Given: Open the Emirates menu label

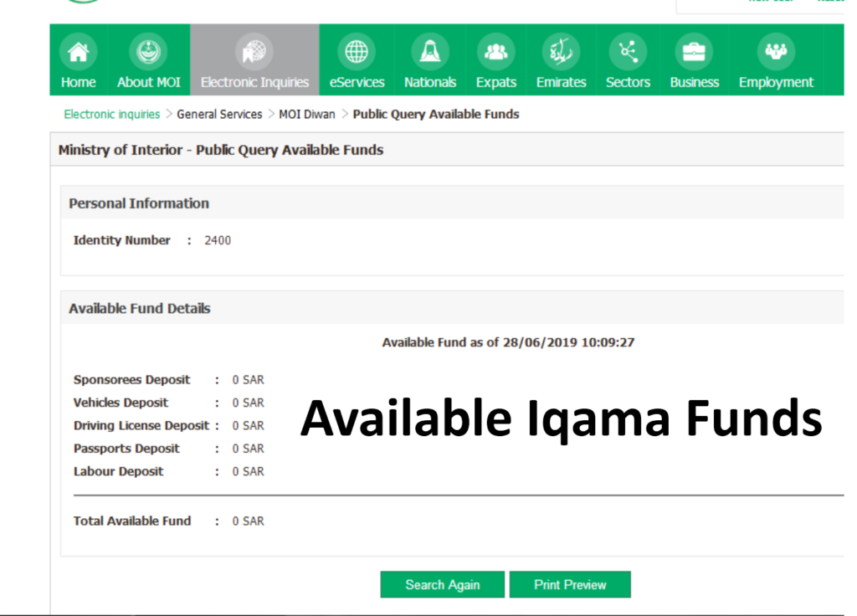Looking at the screenshot, I should click(x=562, y=82).
